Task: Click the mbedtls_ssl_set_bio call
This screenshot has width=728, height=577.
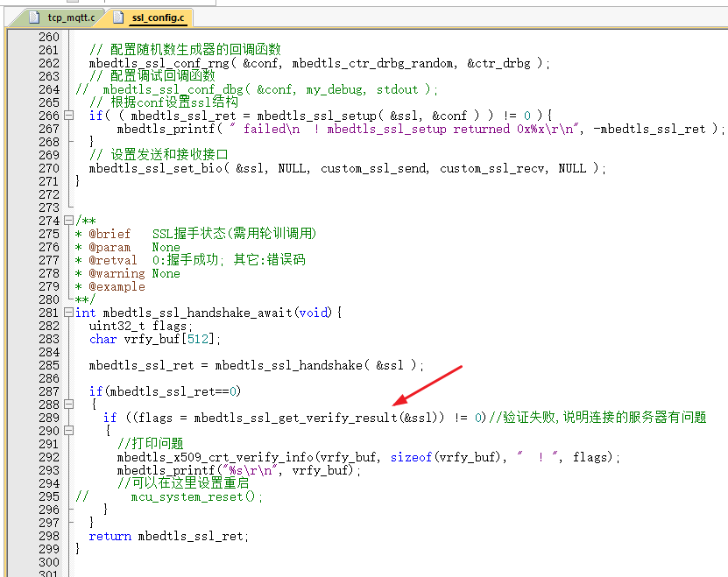Action: [x=156, y=168]
